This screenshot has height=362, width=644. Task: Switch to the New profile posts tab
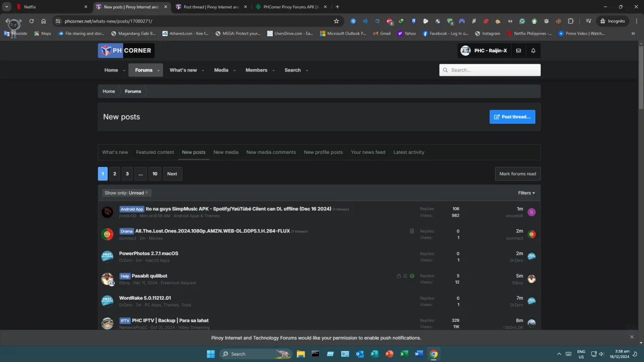click(323, 152)
